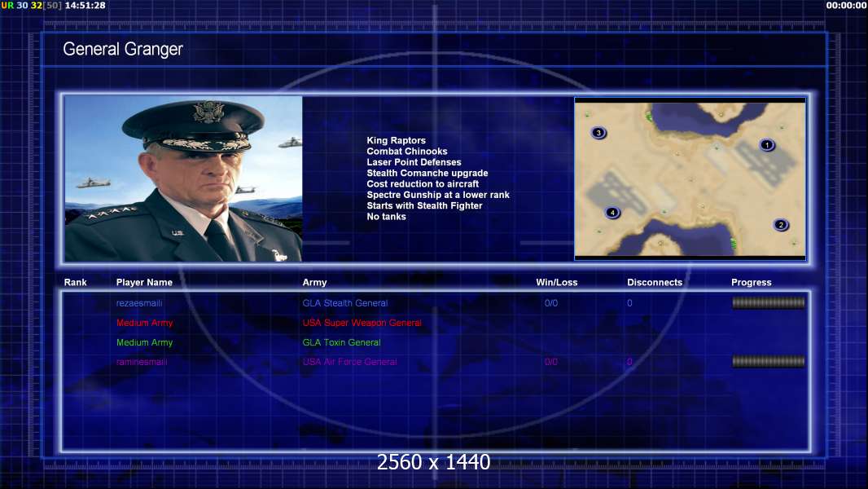Click the 'Player Name' column header
The width and height of the screenshot is (868, 489).
[x=144, y=283]
